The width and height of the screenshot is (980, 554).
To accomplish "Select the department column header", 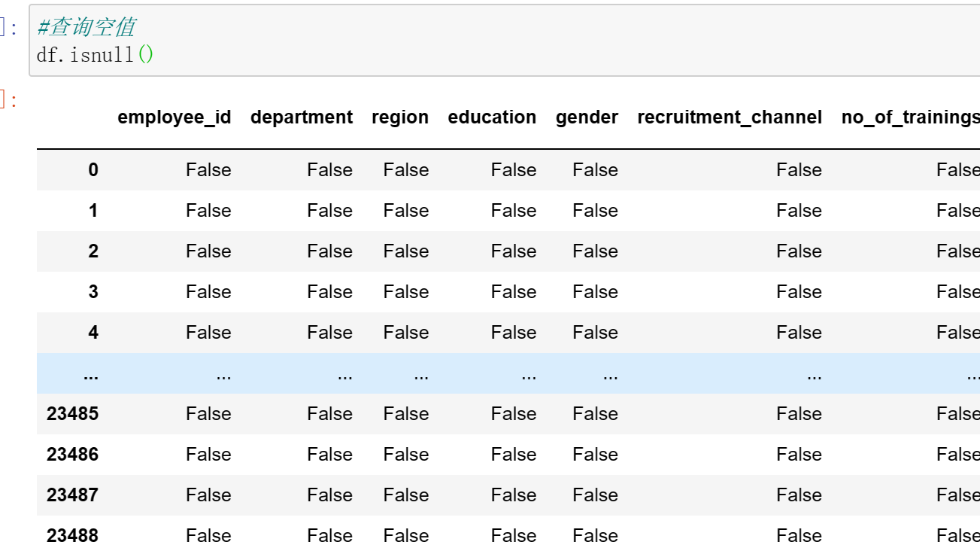I will point(301,117).
